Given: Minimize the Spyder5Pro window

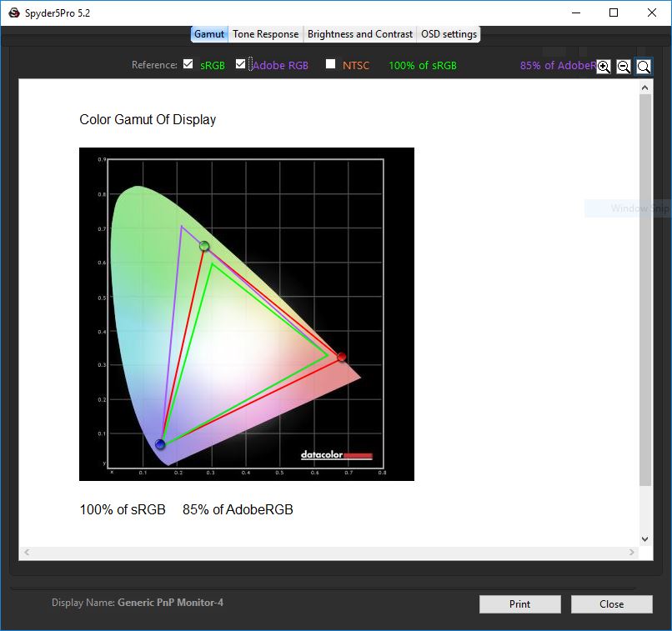Looking at the screenshot, I should coord(576,13).
